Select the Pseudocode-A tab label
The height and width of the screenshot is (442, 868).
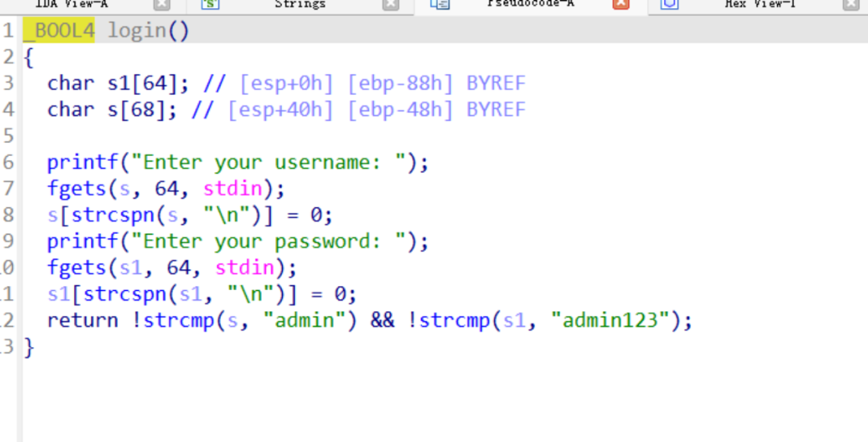pyautogui.click(x=530, y=4)
